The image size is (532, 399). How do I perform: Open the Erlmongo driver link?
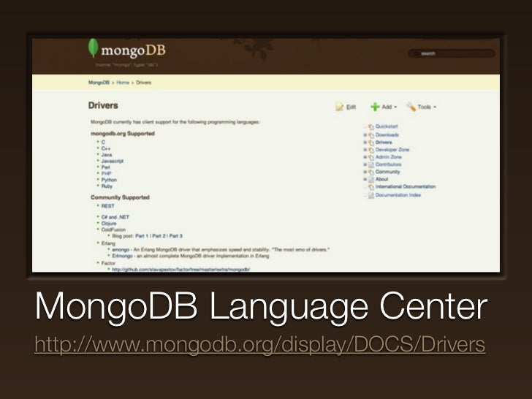click(122, 256)
